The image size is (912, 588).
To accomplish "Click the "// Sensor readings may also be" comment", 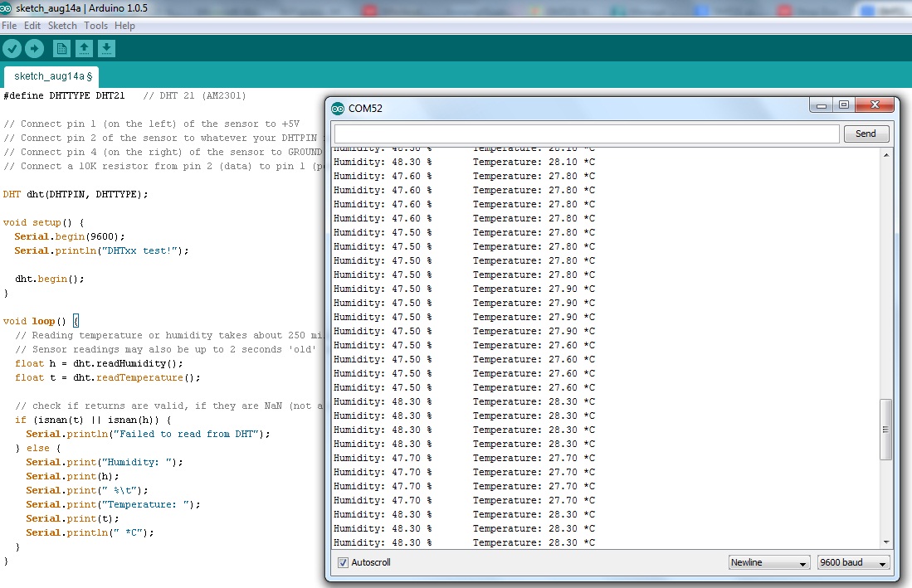I will tap(166, 350).
